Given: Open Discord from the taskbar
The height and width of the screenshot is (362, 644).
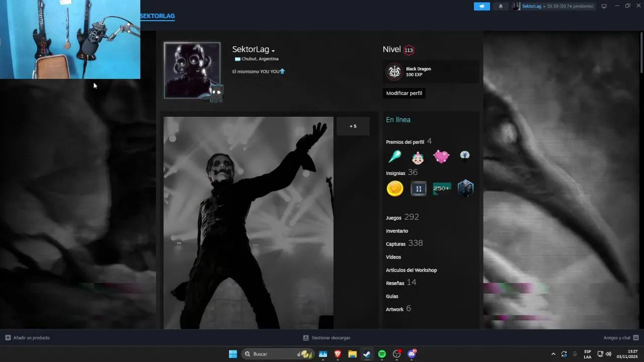Looking at the screenshot, I should coord(412,354).
